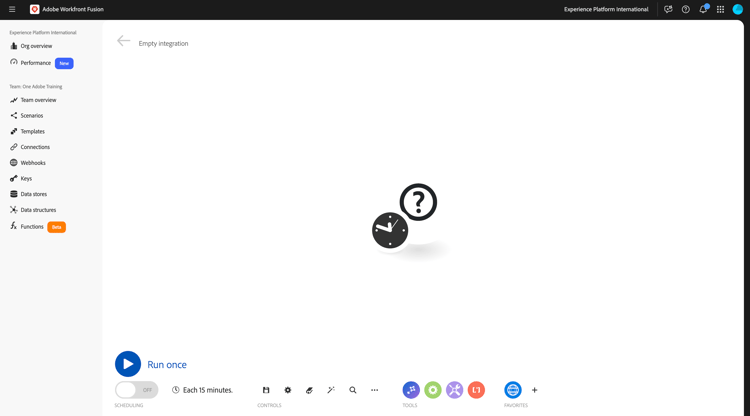Open the apps grid switcher
The width and height of the screenshot is (750, 416).
(720, 9)
